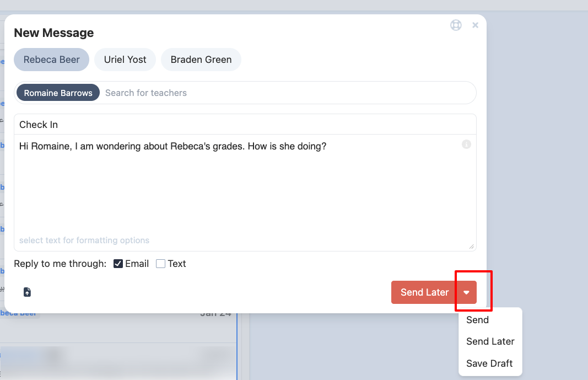Deselect the Rebeca Beer student chip

pyautogui.click(x=51, y=59)
